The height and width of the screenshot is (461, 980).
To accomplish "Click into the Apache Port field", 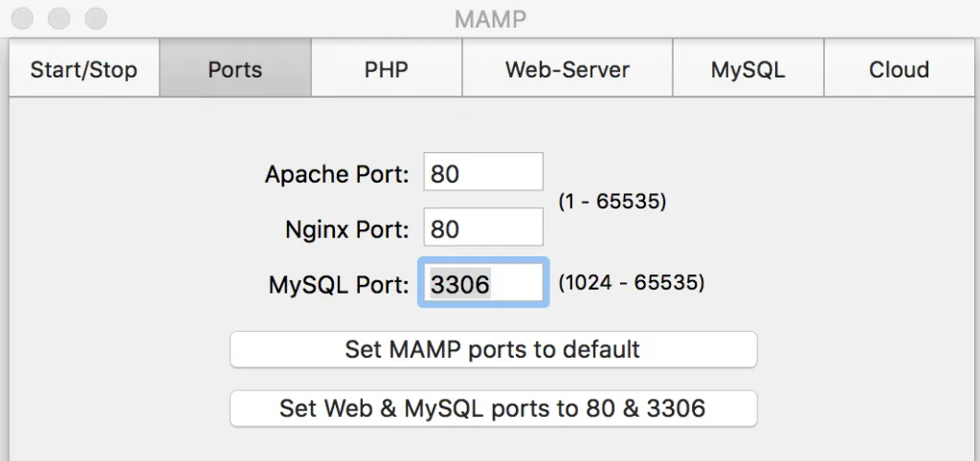I will point(483,172).
